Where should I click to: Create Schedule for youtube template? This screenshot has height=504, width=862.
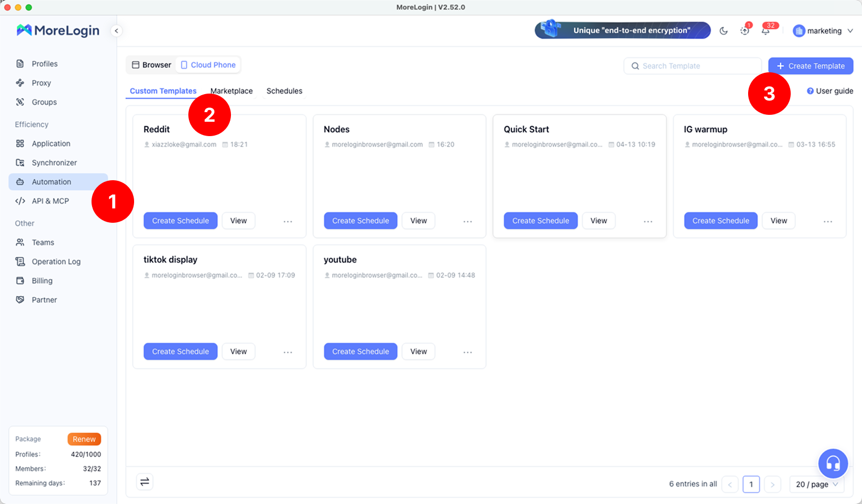[x=361, y=351]
